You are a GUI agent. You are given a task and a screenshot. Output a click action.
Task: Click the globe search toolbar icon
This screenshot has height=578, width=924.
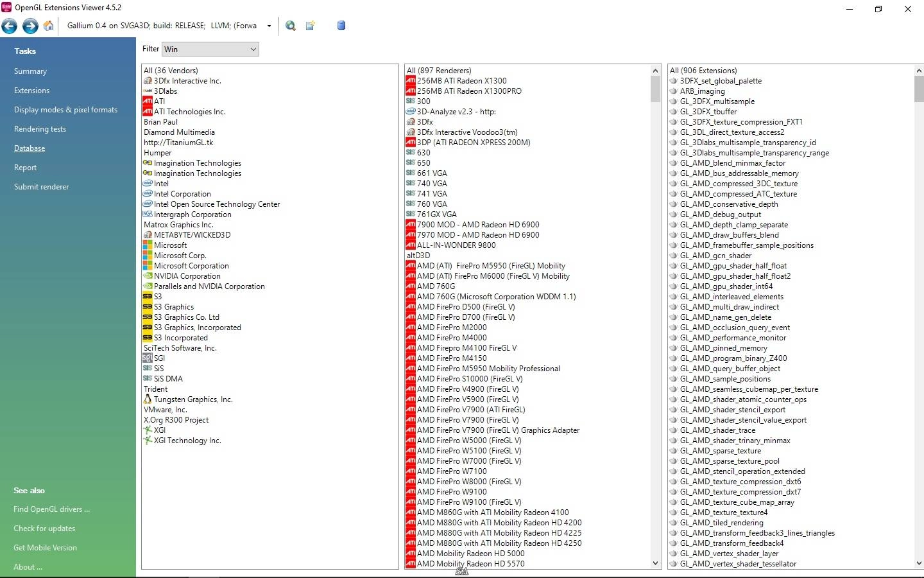[x=291, y=26]
